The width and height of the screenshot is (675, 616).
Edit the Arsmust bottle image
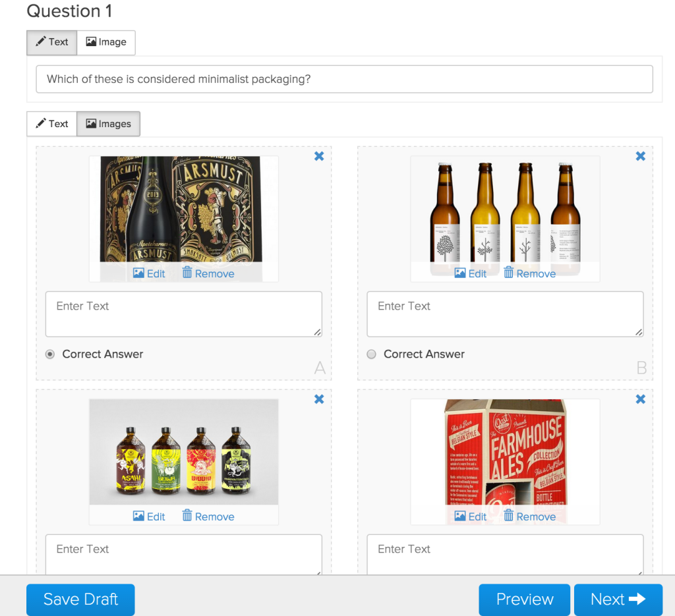tap(149, 273)
